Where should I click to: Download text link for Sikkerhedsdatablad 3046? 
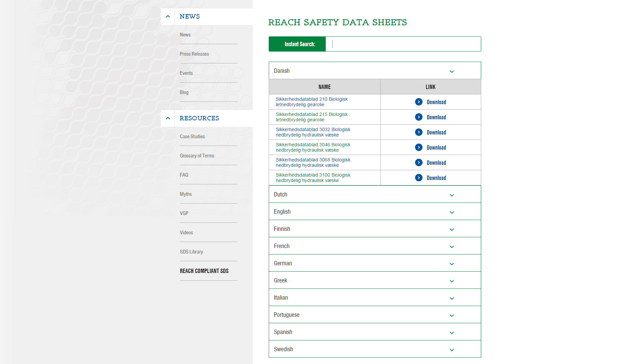(436, 148)
